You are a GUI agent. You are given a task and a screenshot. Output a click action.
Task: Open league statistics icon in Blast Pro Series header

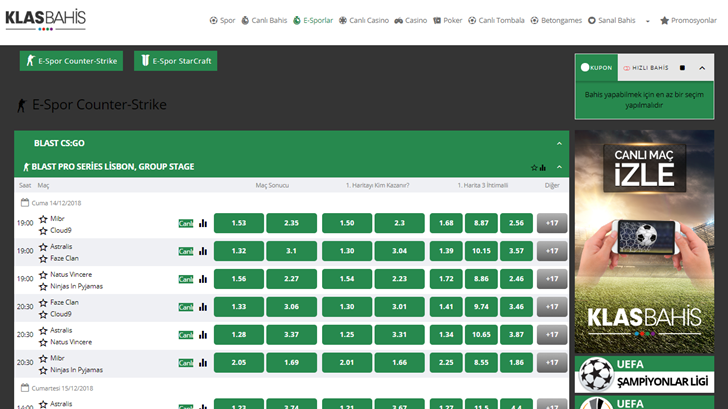point(543,168)
